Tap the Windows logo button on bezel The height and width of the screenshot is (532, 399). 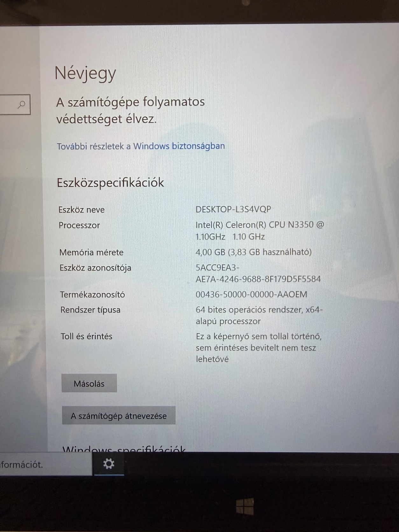pos(245,506)
